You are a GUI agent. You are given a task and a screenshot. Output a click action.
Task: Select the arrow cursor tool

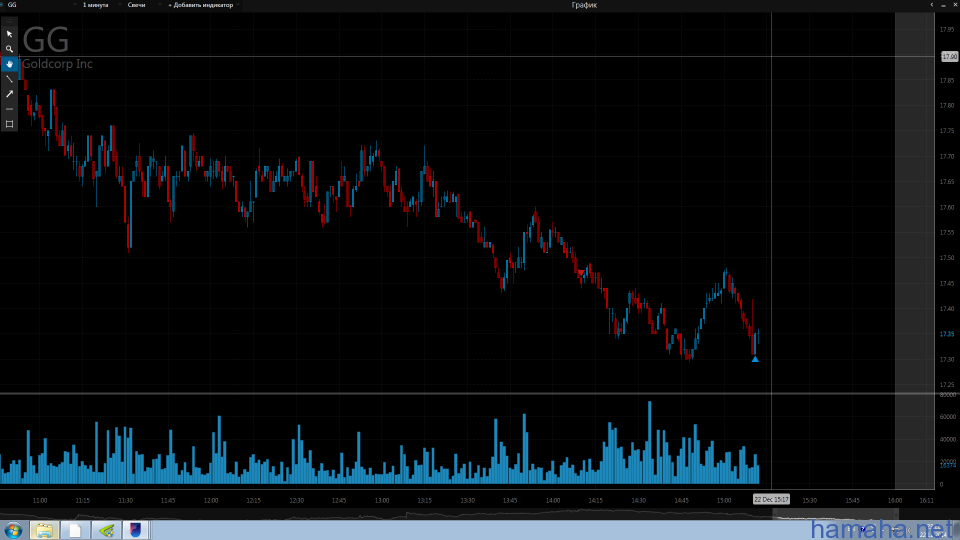click(x=10, y=34)
